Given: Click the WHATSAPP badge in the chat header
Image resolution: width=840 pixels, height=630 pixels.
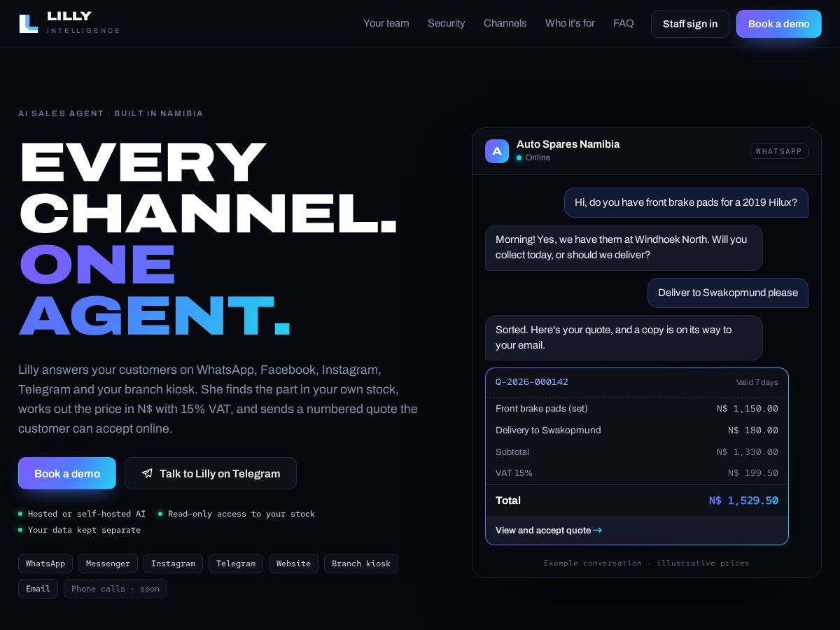Looking at the screenshot, I should click(x=779, y=151).
